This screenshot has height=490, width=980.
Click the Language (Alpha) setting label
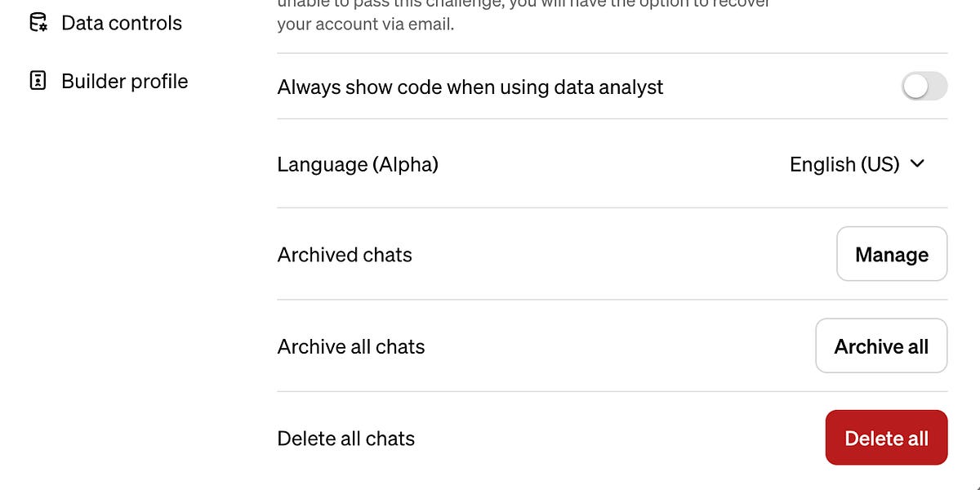tap(358, 164)
